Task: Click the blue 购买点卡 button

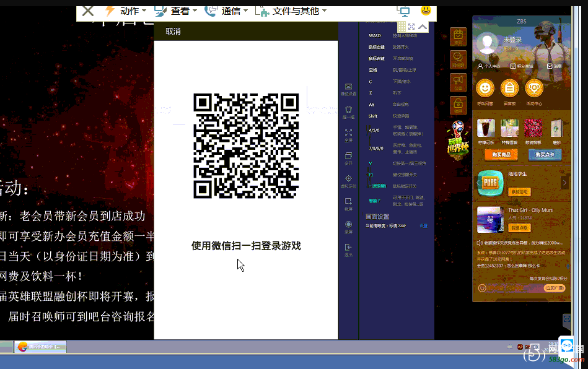Action: pos(545,155)
